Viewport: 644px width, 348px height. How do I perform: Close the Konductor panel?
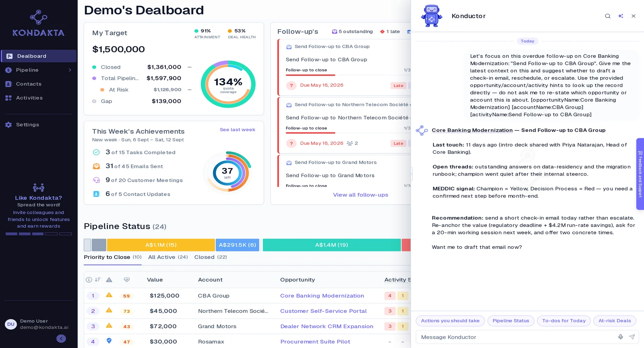click(x=633, y=16)
